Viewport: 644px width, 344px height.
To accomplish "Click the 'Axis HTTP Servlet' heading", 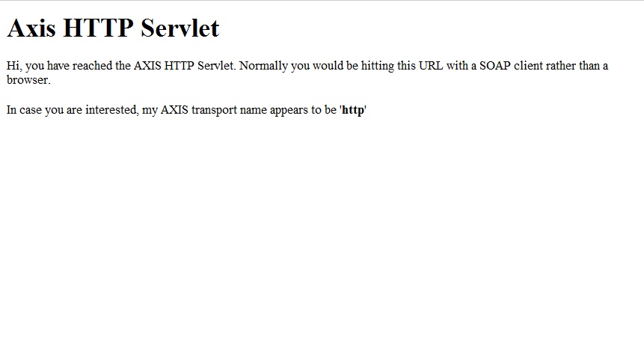I will (113, 28).
